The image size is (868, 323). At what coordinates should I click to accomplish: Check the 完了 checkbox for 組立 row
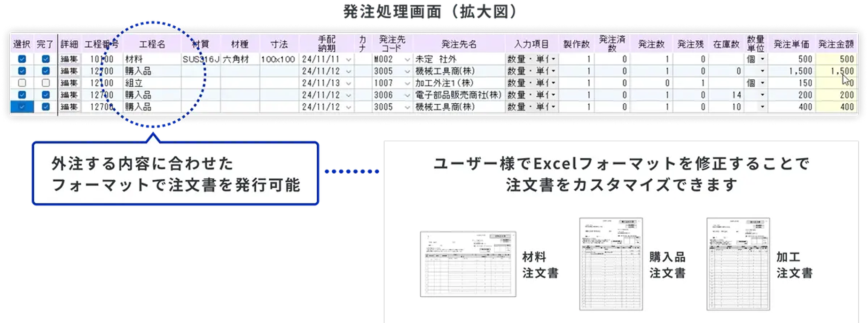[46, 83]
